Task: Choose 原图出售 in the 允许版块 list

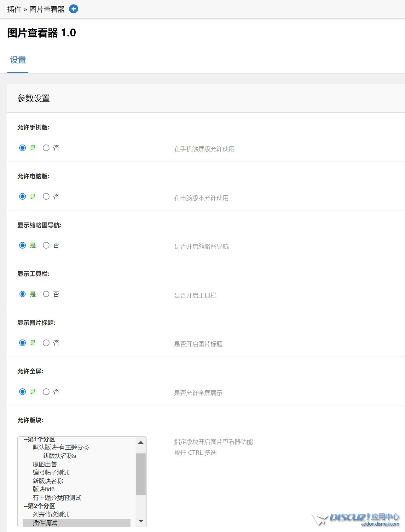Action: (x=45, y=464)
